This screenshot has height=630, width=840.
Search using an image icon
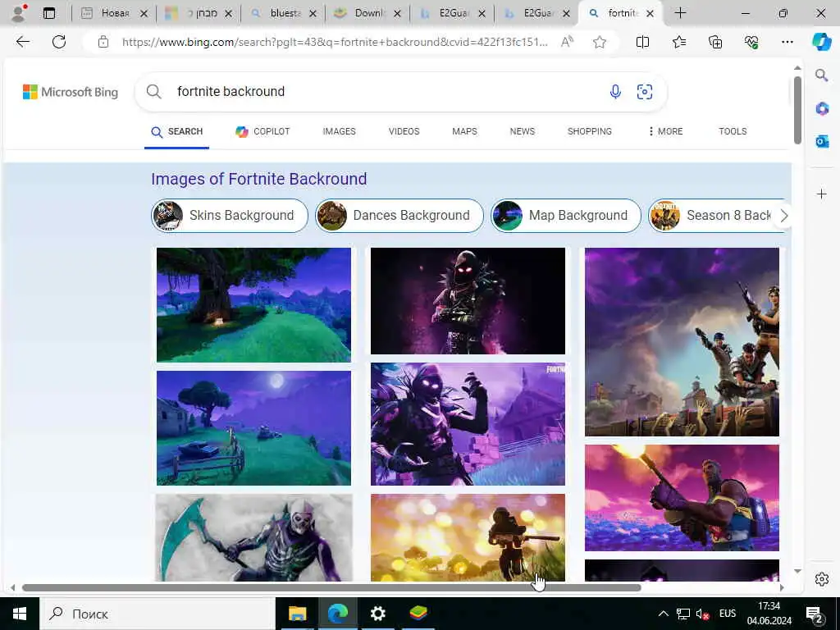coord(645,92)
